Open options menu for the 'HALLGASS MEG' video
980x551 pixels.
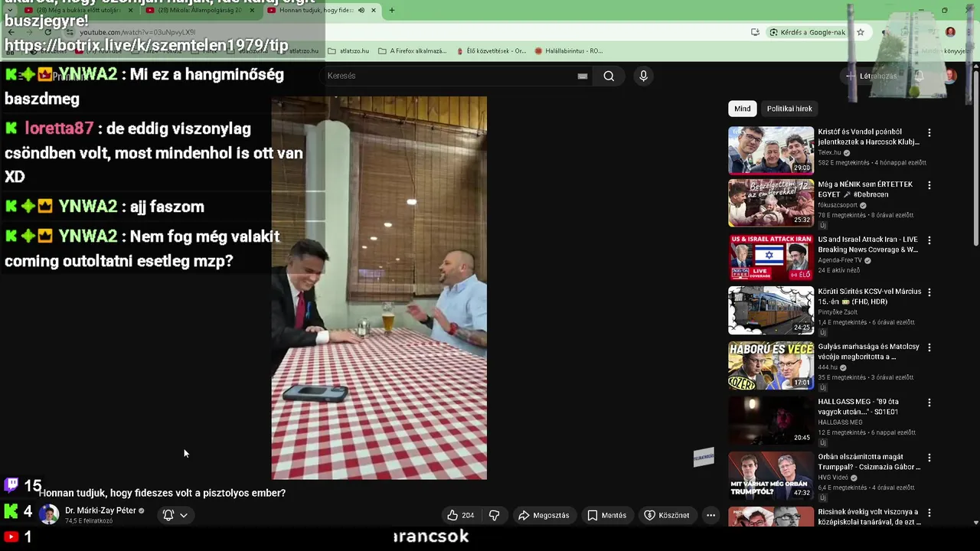pos(929,403)
